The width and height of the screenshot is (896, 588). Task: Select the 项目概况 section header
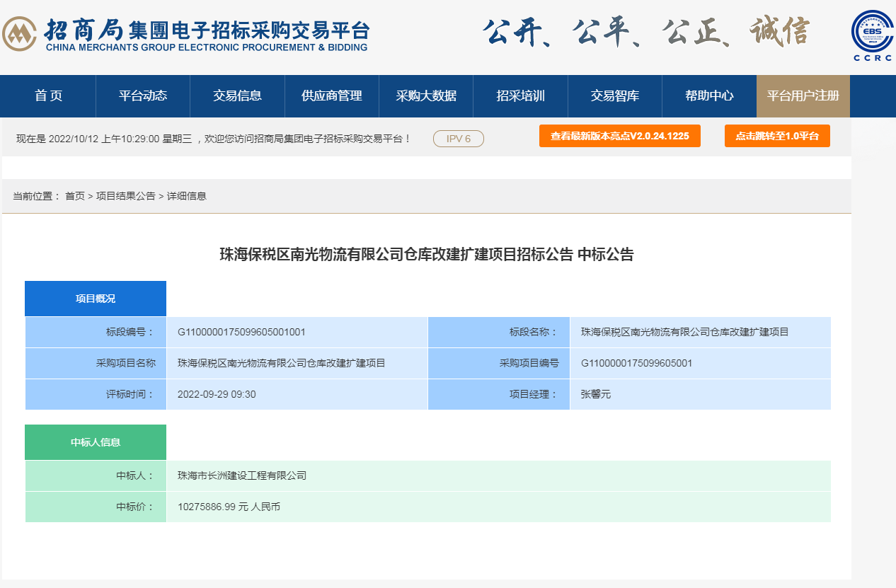click(x=96, y=299)
